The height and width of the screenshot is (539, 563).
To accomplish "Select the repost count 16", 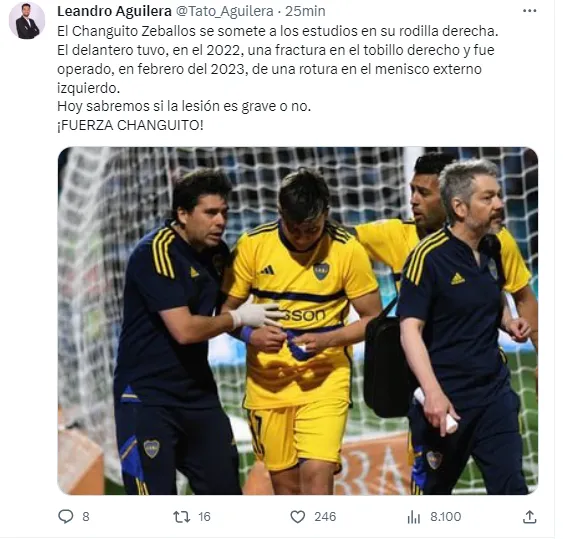I will pos(204,517).
